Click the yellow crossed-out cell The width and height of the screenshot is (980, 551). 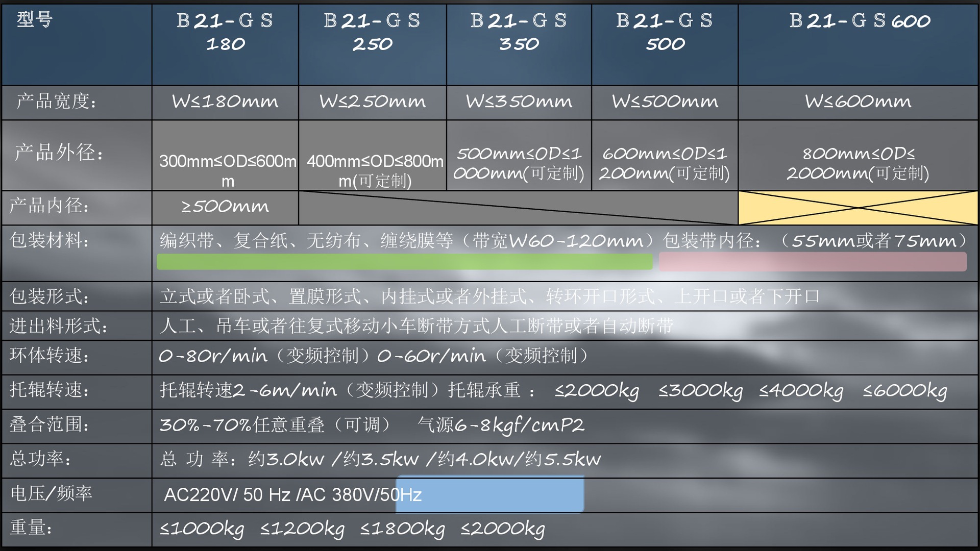(x=857, y=207)
